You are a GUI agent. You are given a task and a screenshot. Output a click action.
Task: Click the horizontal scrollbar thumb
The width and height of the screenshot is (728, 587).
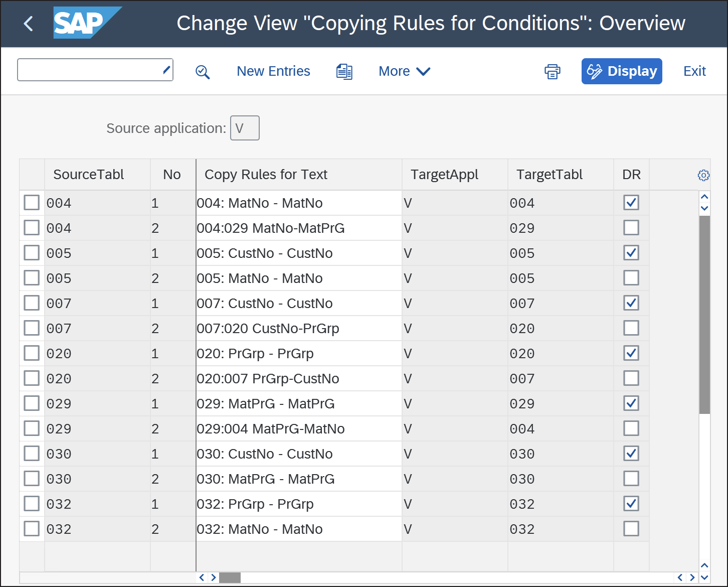click(230, 577)
